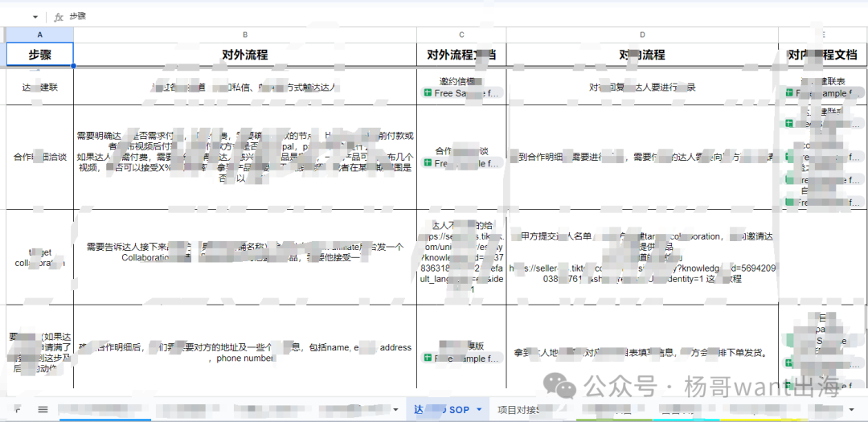868x422 pixels.
Task: Select the 步骤 header cell
Action: 40,55
